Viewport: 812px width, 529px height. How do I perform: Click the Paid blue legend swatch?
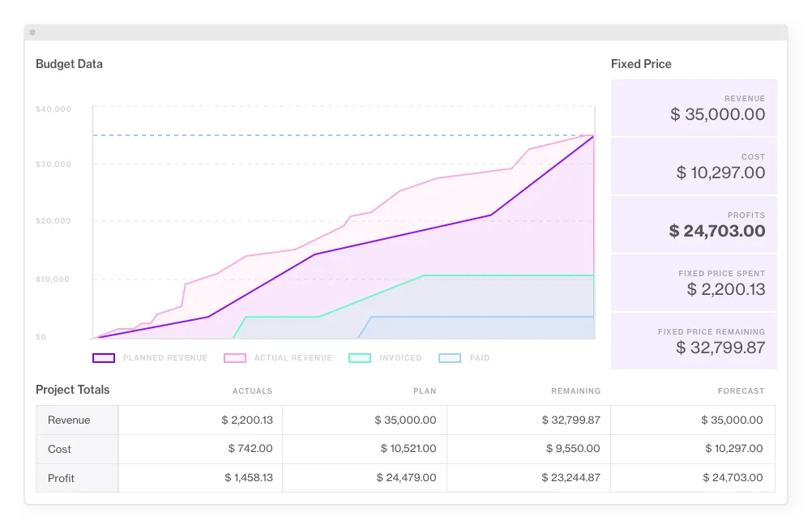[x=450, y=358]
